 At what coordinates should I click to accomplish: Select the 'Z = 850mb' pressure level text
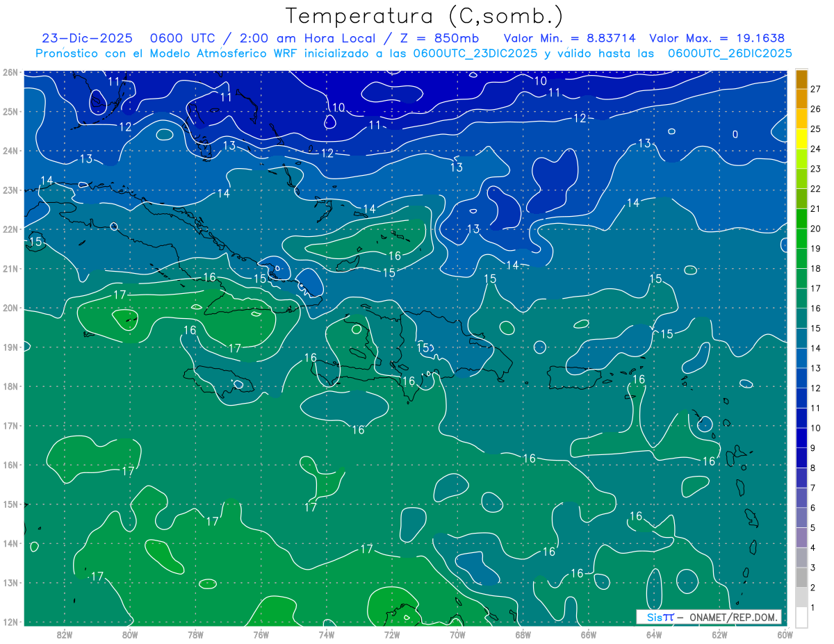[436, 38]
